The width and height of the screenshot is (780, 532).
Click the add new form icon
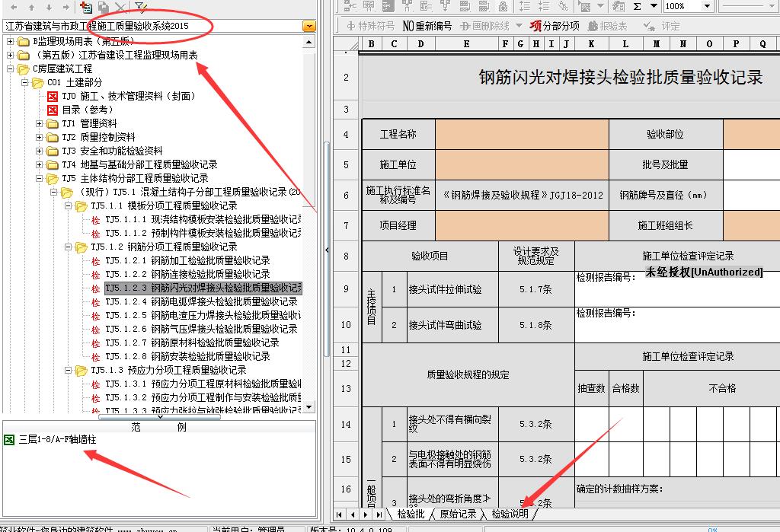(x=85, y=7)
